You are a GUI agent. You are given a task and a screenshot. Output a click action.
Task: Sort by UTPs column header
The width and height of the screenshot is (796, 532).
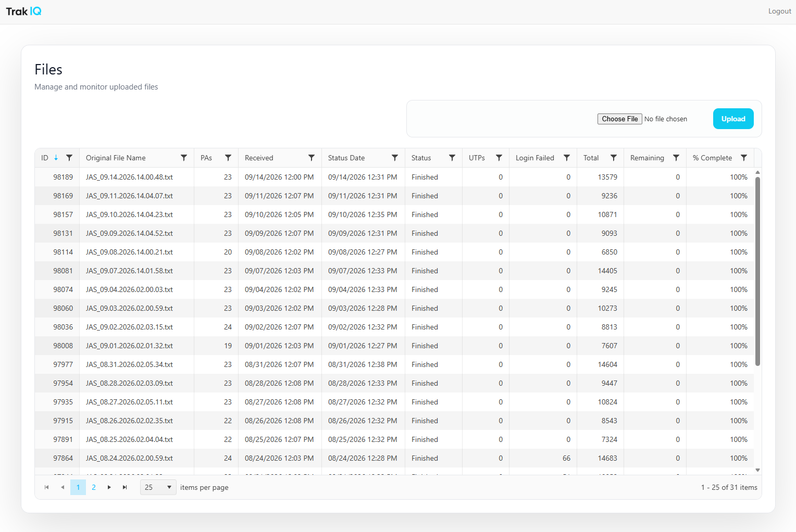[x=477, y=158]
